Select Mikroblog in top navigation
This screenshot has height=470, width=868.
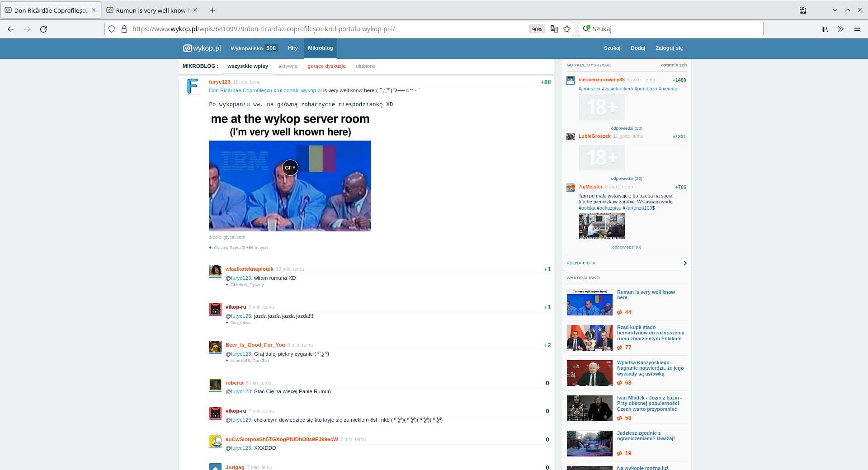(321, 48)
